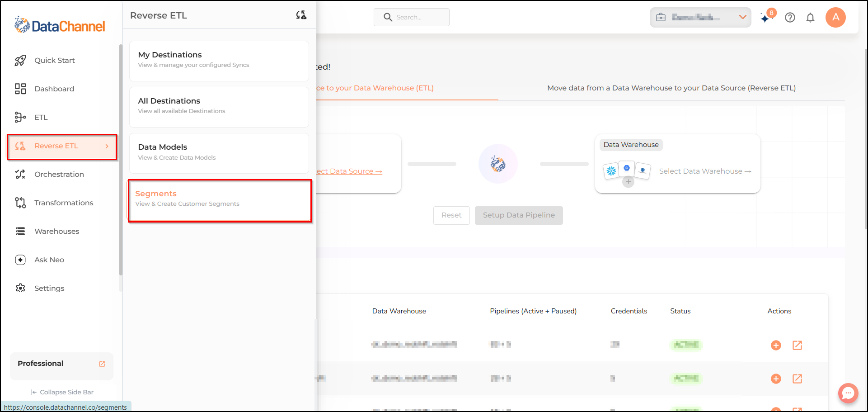Open Segments menu item
868x412 pixels.
pyautogui.click(x=220, y=201)
